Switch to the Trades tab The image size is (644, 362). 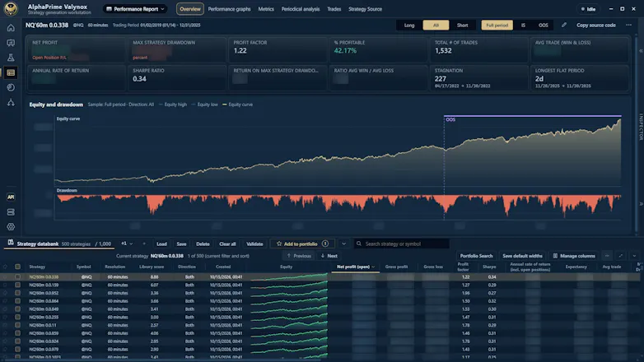334,9
